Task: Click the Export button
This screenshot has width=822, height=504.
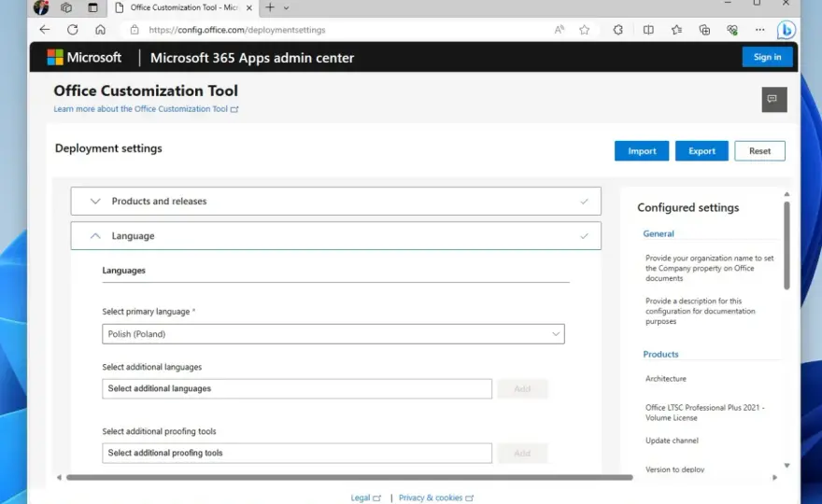Action: 702,151
